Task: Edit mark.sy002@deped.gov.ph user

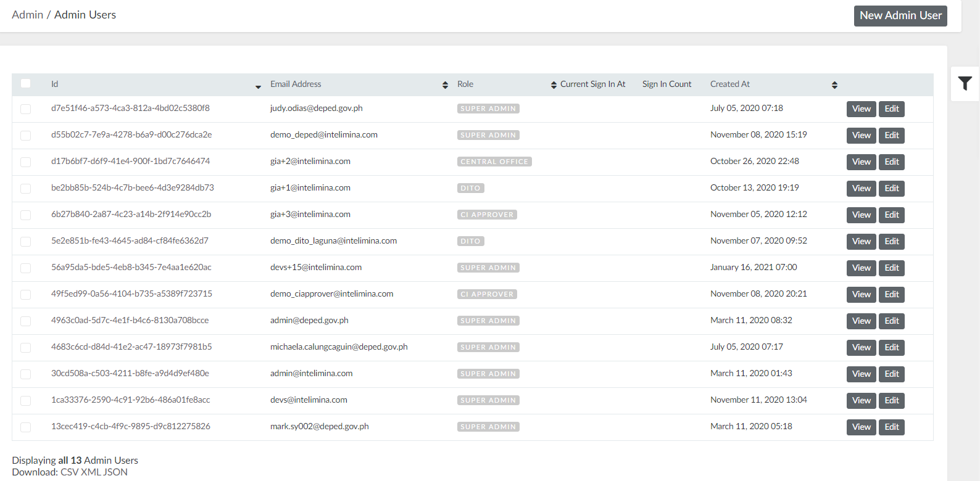Action: click(892, 427)
